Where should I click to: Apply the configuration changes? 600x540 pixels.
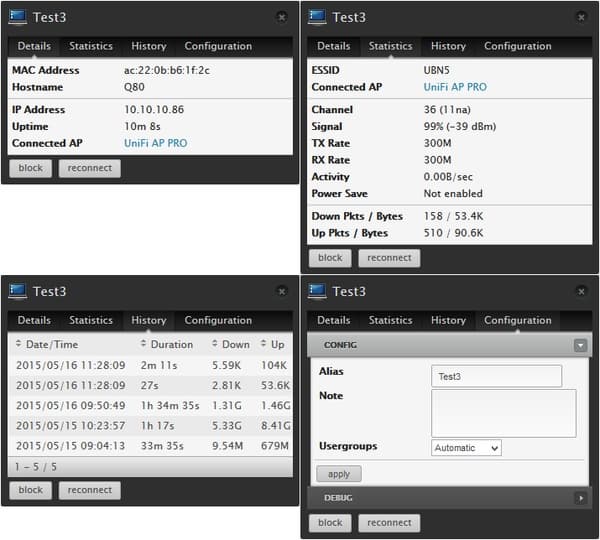coord(339,474)
